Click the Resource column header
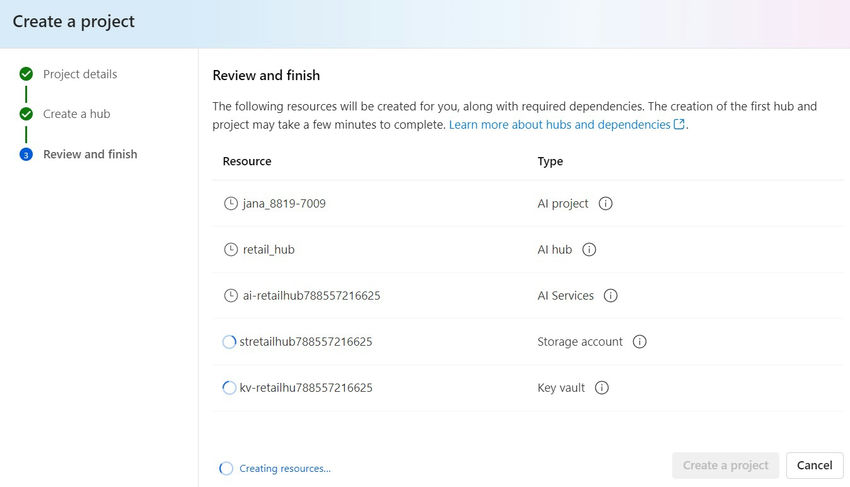 pyautogui.click(x=247, y=161)
